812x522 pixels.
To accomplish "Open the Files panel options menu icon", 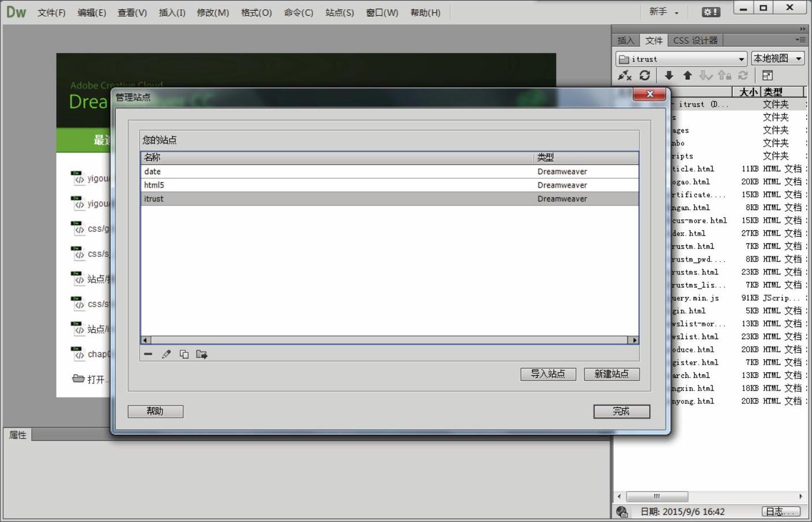I will pos(800,40).
